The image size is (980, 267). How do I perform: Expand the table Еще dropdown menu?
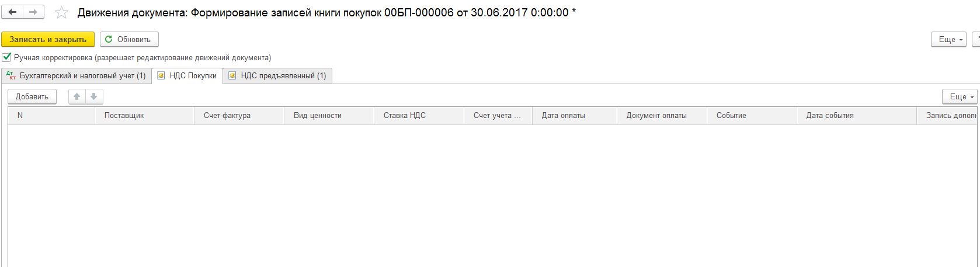(960, 97)
